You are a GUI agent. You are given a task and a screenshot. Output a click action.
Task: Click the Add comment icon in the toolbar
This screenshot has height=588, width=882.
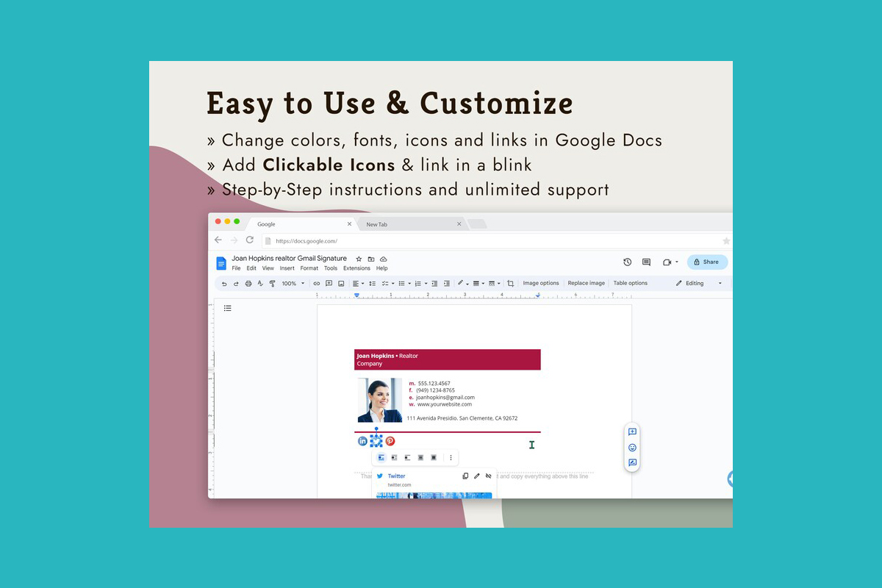pos(329,283)
